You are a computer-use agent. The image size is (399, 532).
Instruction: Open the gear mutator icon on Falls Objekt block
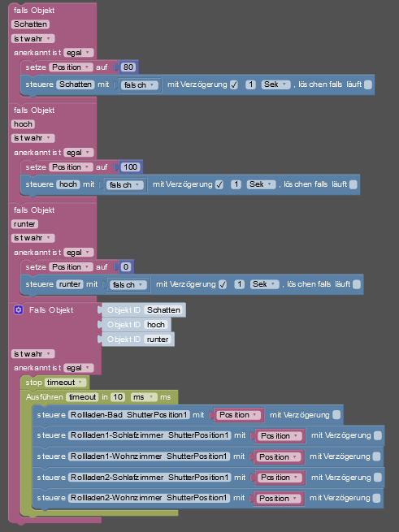click(x=19, y=309)
